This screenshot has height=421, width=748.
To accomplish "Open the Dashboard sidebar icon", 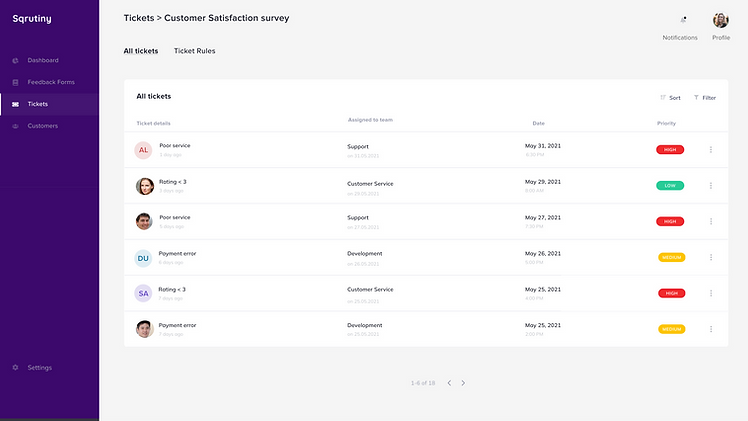I will coord(15,61).
